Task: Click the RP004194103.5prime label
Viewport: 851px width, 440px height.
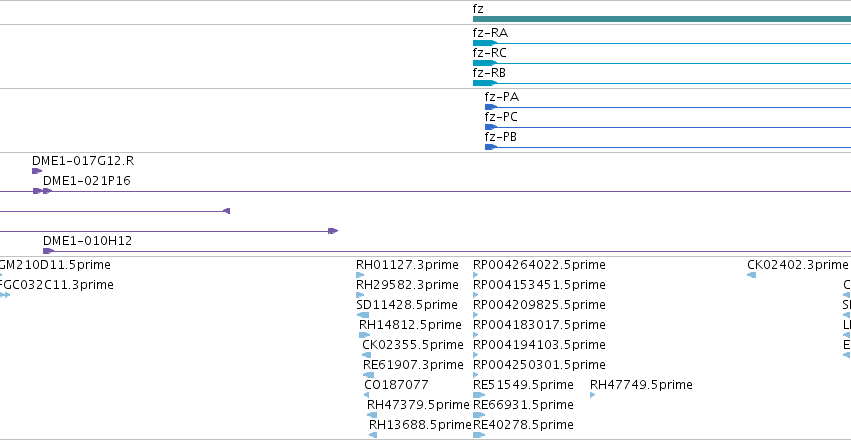Action: tap(539, 345)
